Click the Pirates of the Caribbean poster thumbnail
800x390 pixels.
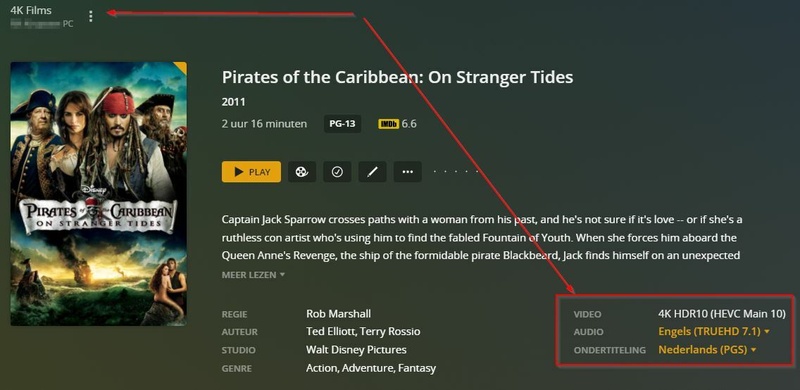click(x=98, y=194)
